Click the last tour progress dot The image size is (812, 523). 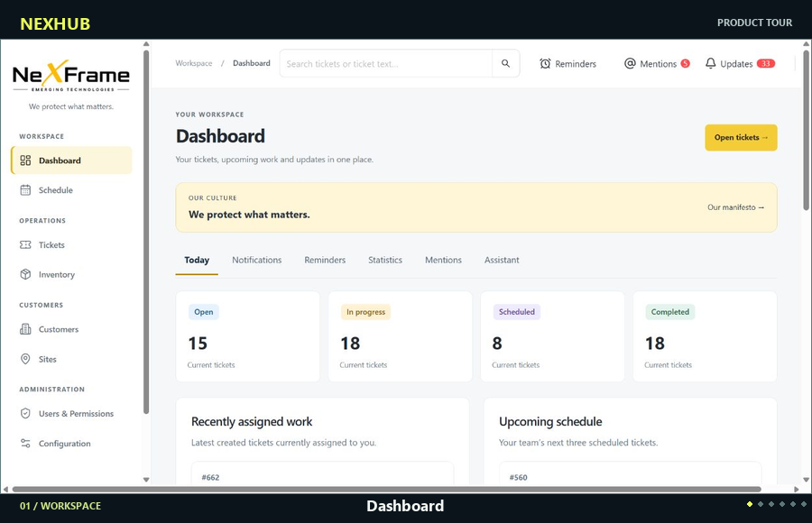point(804,504)
